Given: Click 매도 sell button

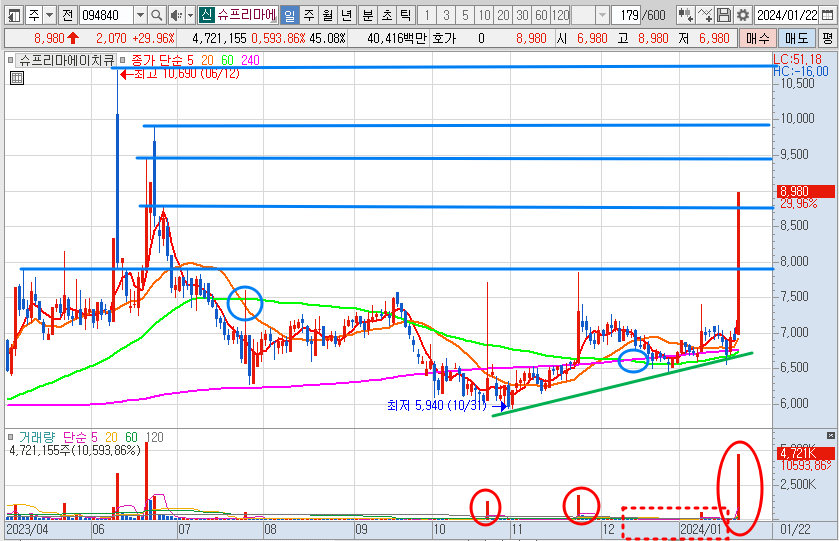Looking at the screenshot, I should coord(796,38).
